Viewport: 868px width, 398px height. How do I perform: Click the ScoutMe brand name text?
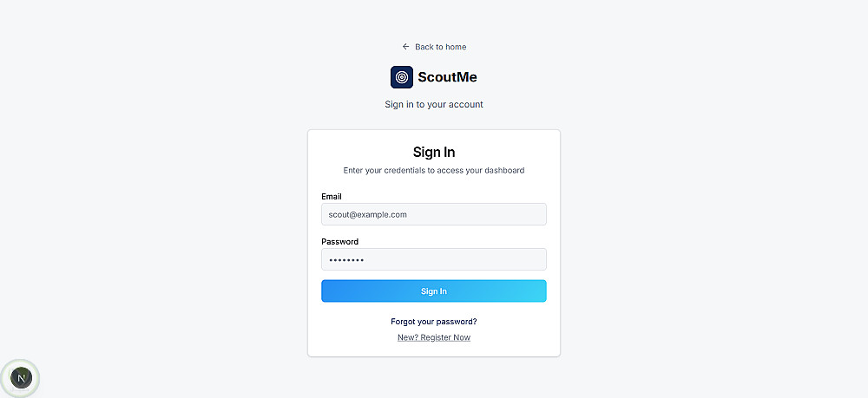click(447, 77)
